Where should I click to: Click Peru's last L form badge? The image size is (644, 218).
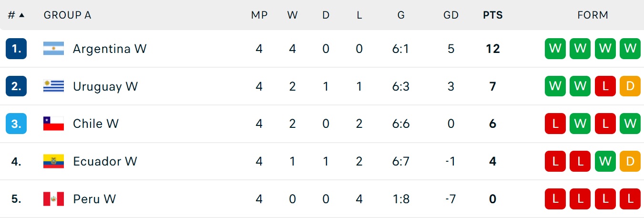(x=630, y=199)
